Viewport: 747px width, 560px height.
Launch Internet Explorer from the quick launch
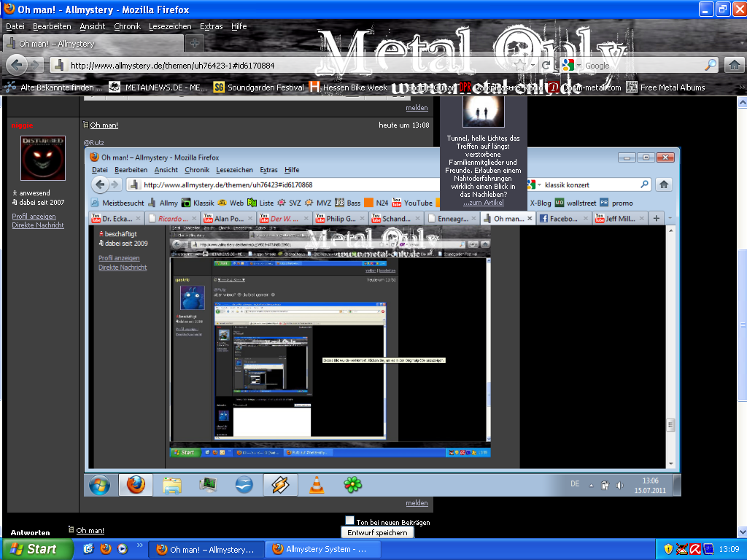pos(88,548)
